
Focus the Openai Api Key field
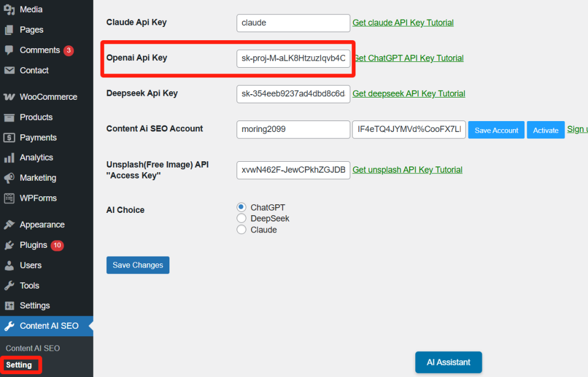(293, 59)
